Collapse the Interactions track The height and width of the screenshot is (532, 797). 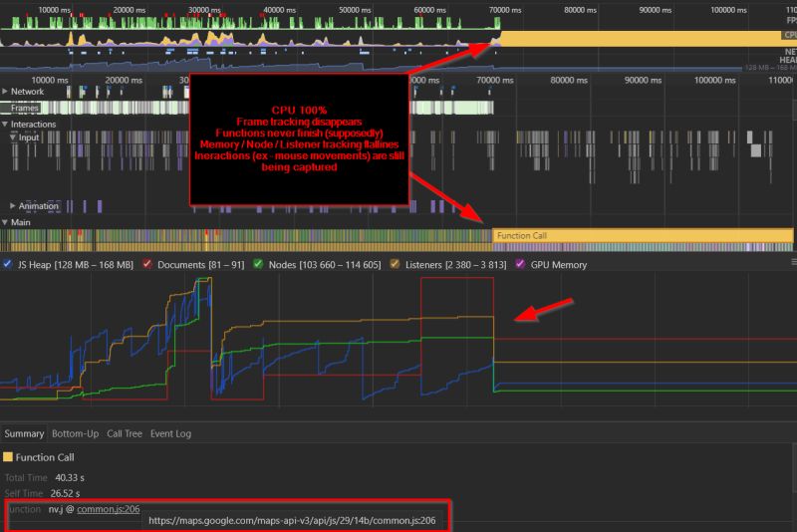(5, 124)
